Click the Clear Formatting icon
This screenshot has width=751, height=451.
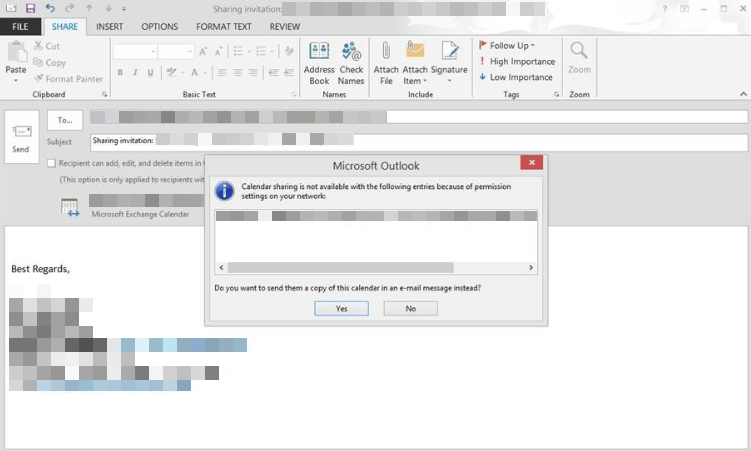point(289,51)
